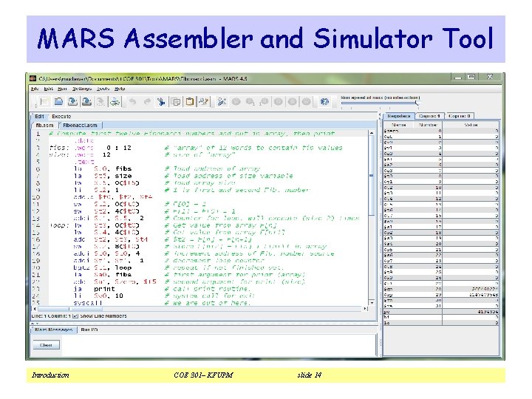This screenshot has width=532, height=399.
Task: Switch to the Run I/O tab
Action: click(x=89, y=330)
